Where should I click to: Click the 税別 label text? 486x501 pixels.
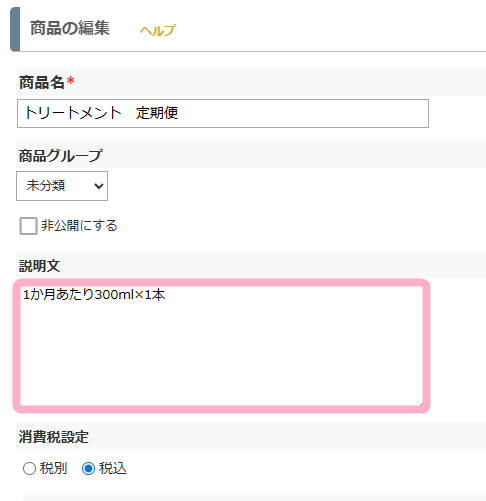(x=54, y=468)
